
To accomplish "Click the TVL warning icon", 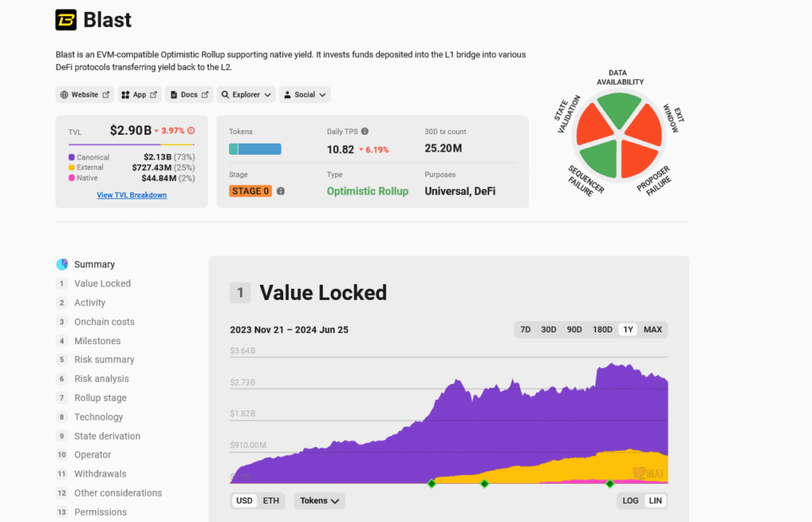I will coord(191,130).
